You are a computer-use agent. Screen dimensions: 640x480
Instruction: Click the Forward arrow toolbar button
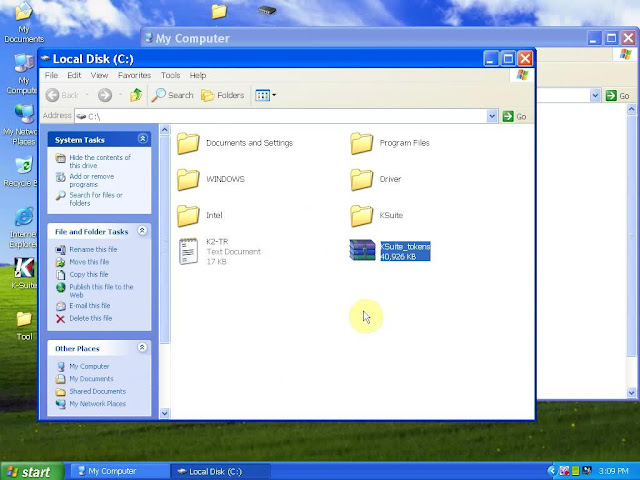[x=105, y=95]
